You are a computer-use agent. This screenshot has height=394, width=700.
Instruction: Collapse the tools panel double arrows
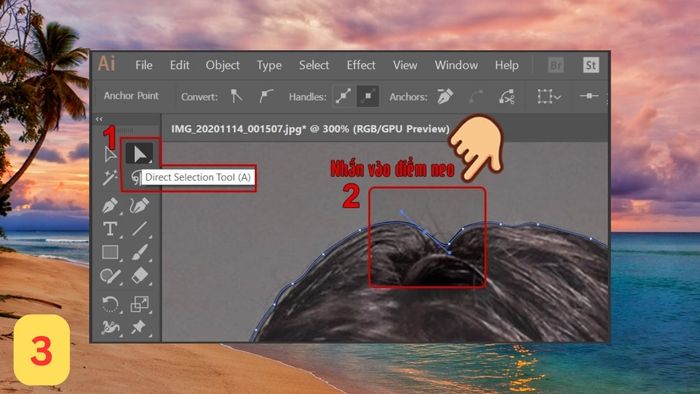tap(99, 119)
